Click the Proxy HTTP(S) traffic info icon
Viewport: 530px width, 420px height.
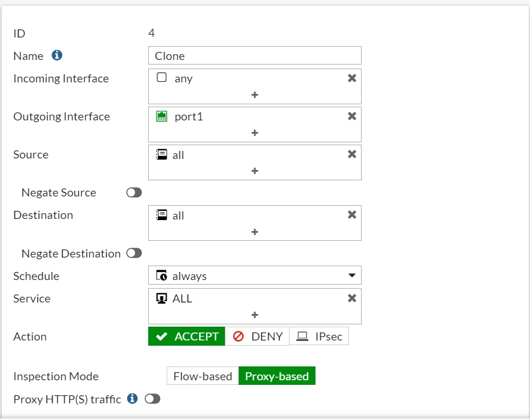coord(133,398)
